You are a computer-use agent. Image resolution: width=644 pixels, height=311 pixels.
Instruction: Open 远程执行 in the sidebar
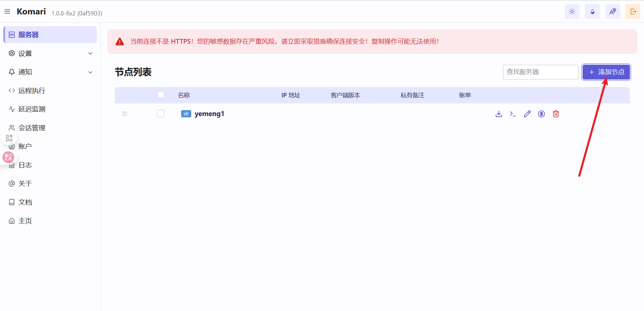click(32, 91)
